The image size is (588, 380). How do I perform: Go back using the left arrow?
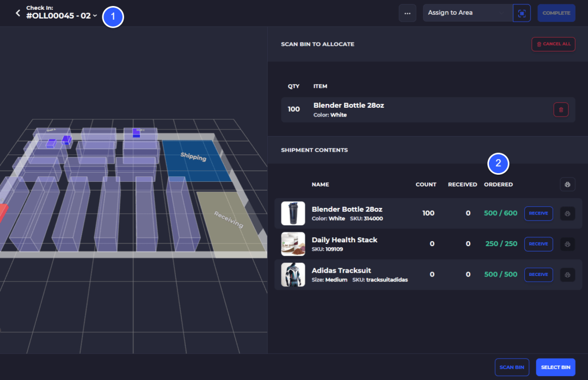point(17,13)
